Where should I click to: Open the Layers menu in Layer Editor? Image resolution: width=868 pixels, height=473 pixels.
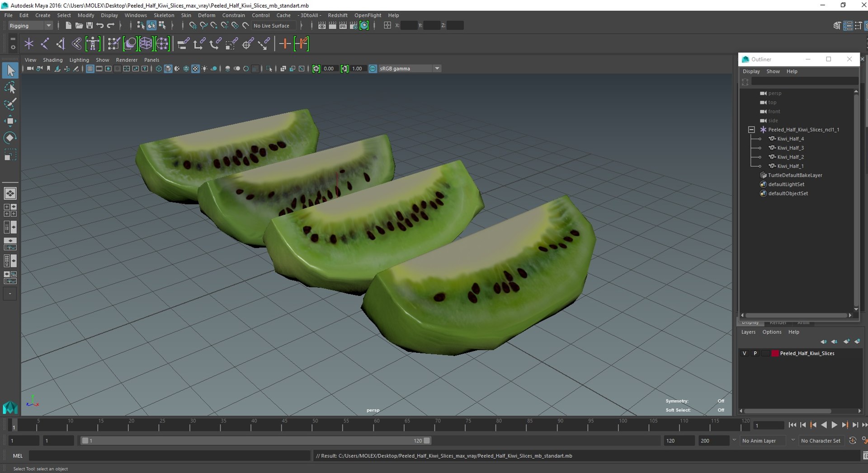748,332
